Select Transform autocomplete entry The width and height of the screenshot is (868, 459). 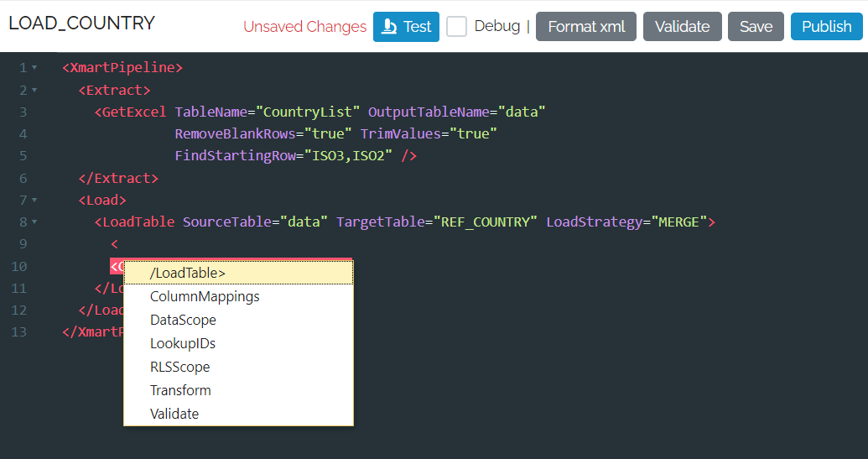[238, 390]
